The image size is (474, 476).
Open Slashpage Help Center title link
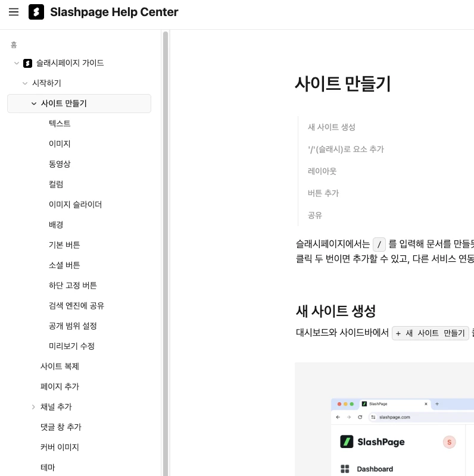tap(114, 12)
